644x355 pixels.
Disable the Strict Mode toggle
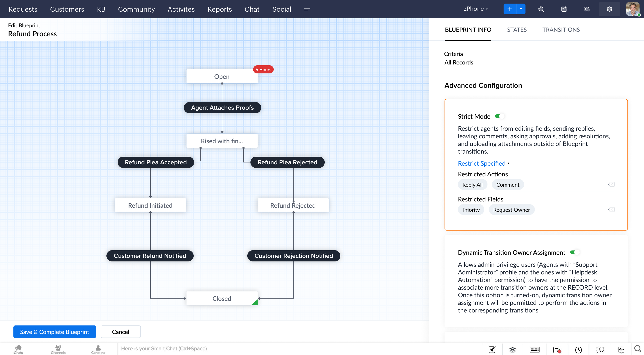point(499,116)
